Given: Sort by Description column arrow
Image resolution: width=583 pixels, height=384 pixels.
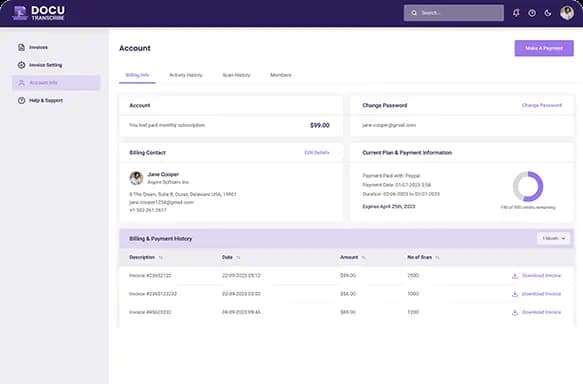Looking at the screenshot, I should click(x=161, y=258).
